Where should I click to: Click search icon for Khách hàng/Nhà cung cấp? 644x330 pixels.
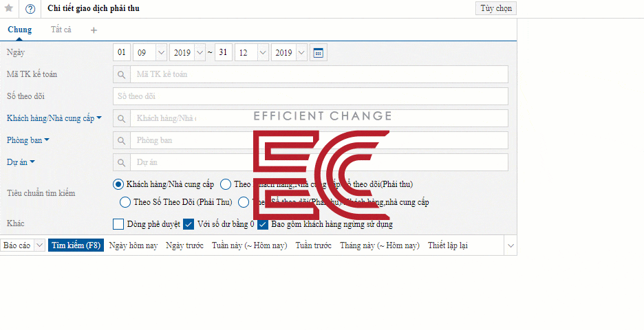coord(122,118)
